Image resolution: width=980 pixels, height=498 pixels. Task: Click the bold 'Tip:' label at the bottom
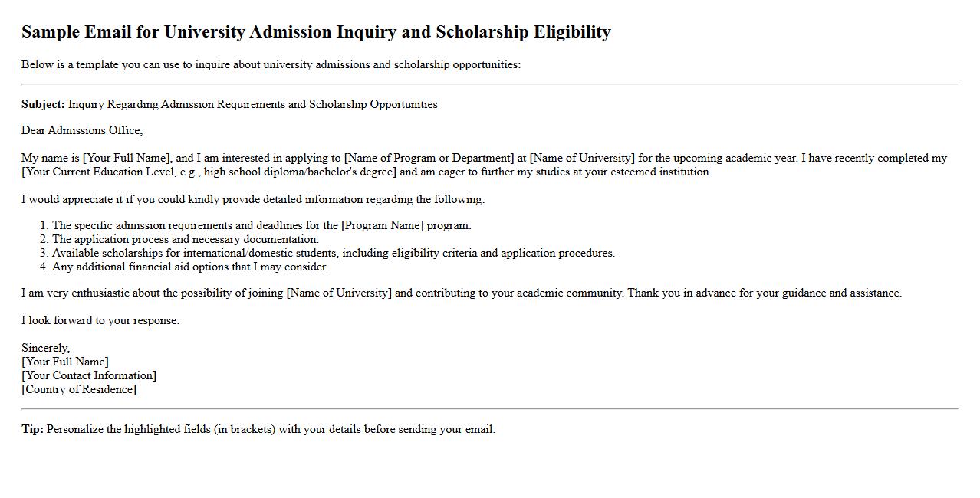32,430
